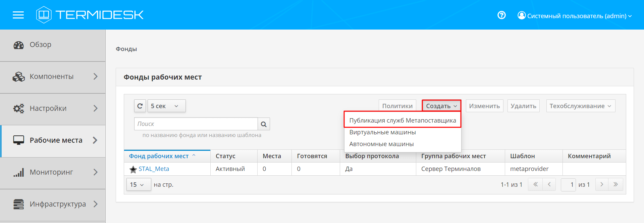
Task: Click the Изменить button
Action: 484,106
